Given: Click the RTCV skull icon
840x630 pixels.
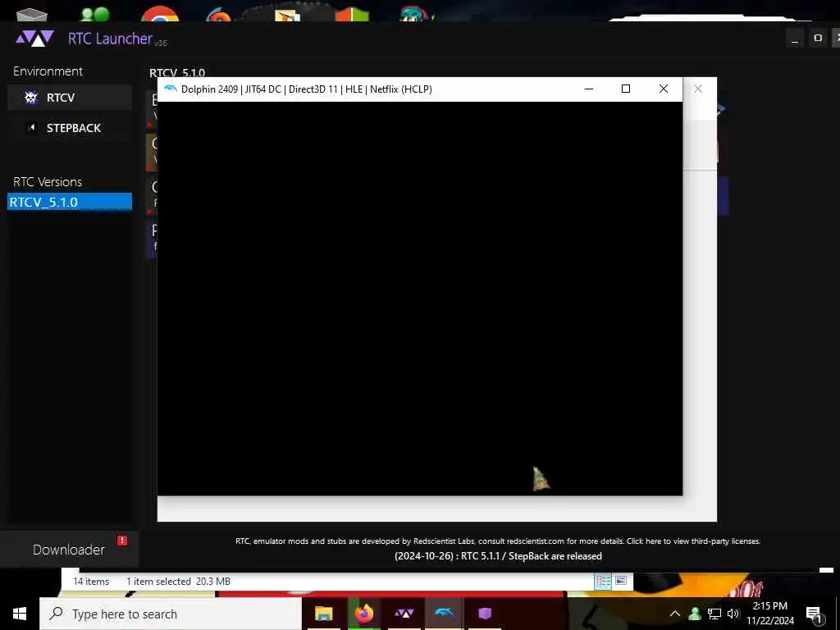Looking at the screenshot, I should point(31,98).
